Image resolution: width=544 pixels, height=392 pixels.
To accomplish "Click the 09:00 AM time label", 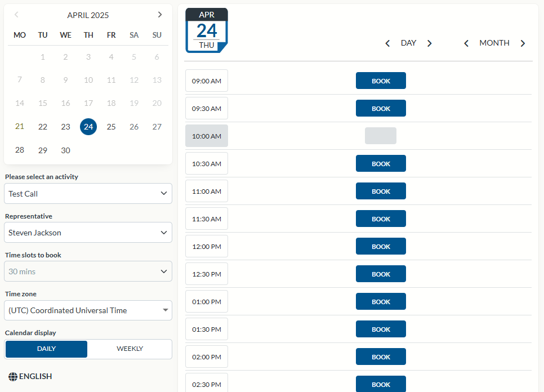I will point(207,81).
